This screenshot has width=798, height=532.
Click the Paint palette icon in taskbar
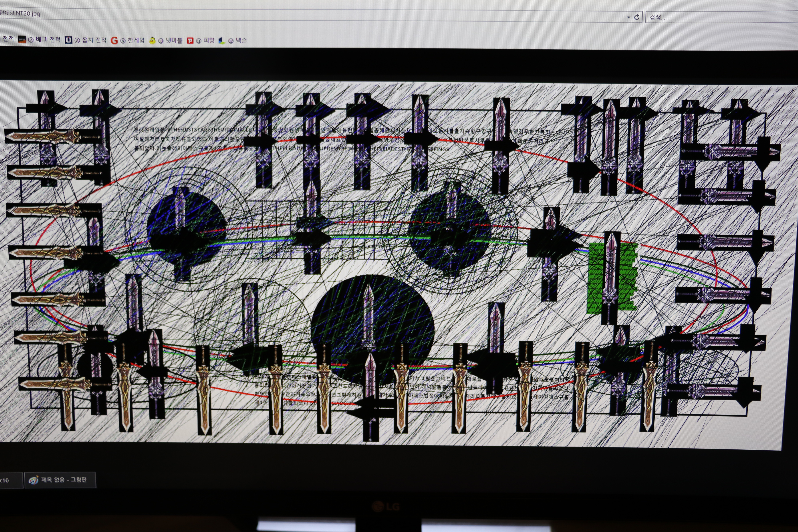pos(33,480)
